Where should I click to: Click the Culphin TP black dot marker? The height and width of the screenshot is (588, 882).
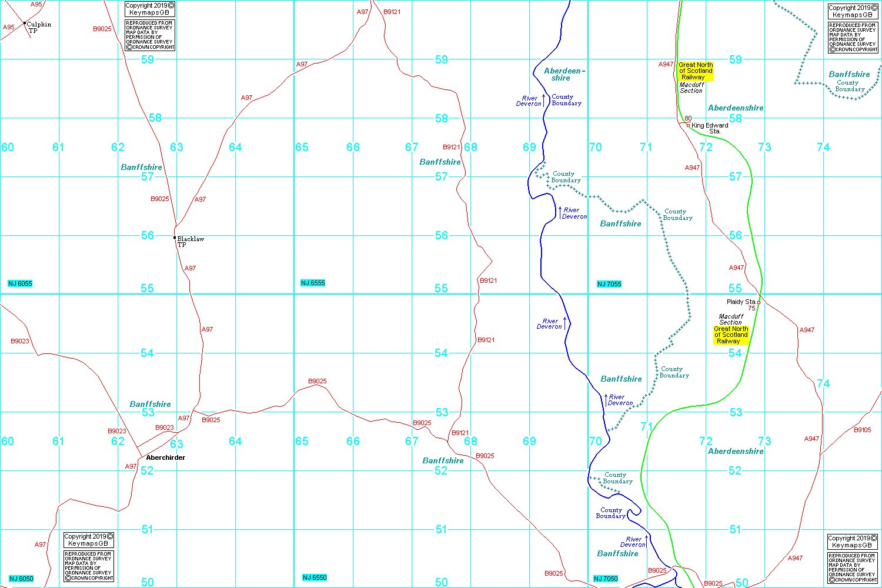[x=25, y=24]
